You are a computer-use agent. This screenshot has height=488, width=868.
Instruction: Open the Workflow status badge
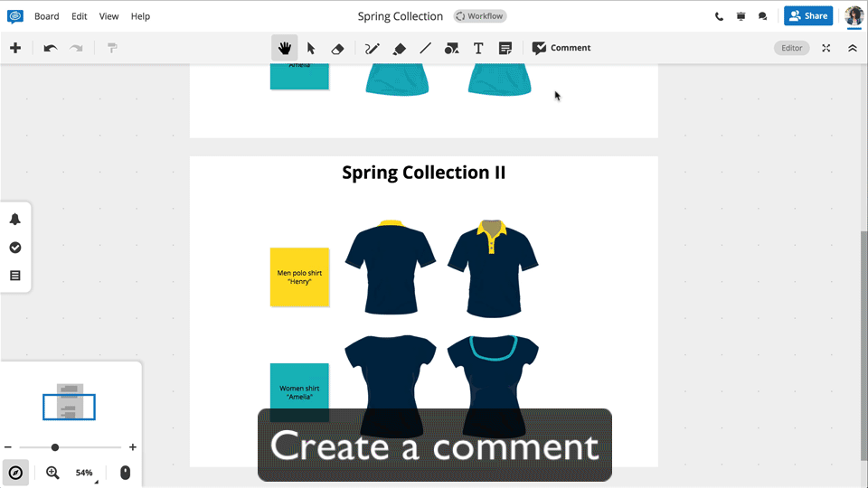pyautogui.click(x=480, y=16)
